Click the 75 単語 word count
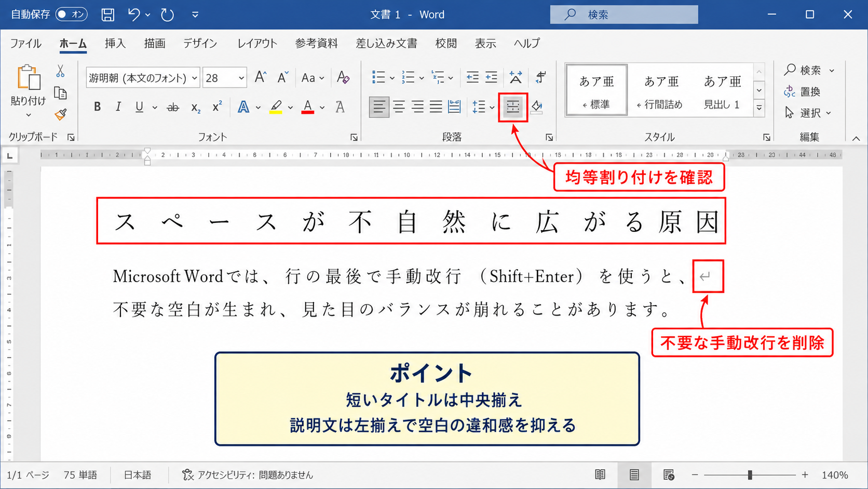Screen dimensions: 868x489 (80, 475)
